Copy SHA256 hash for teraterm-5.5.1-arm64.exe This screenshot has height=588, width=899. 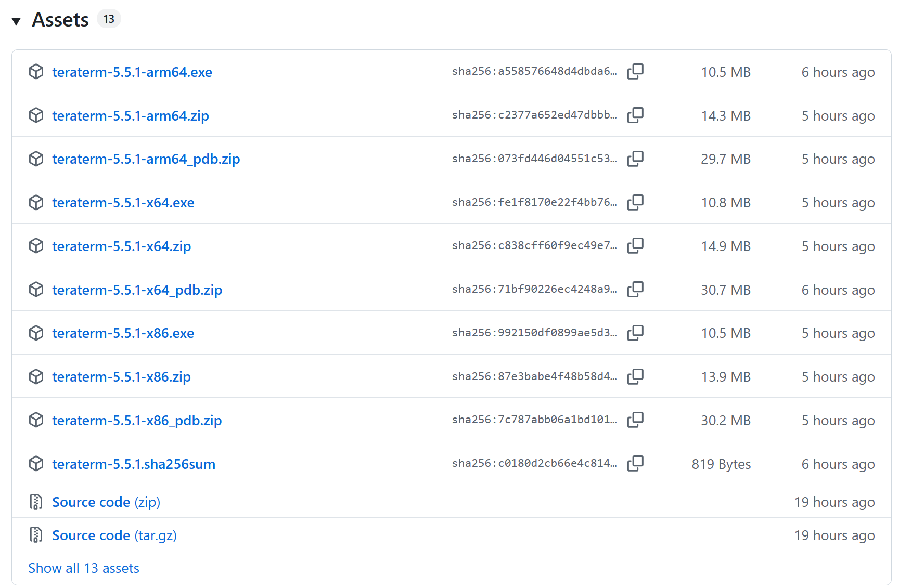click(635, 71)
